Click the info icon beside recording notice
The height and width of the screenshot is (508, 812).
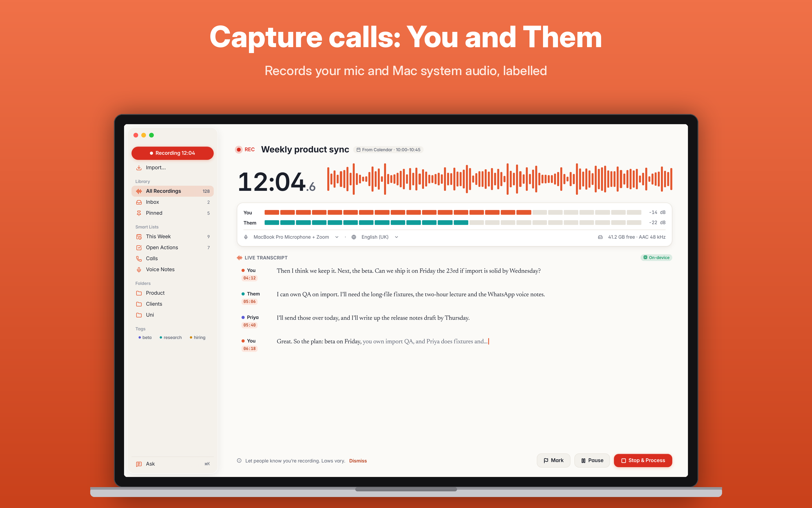point(239,461)
